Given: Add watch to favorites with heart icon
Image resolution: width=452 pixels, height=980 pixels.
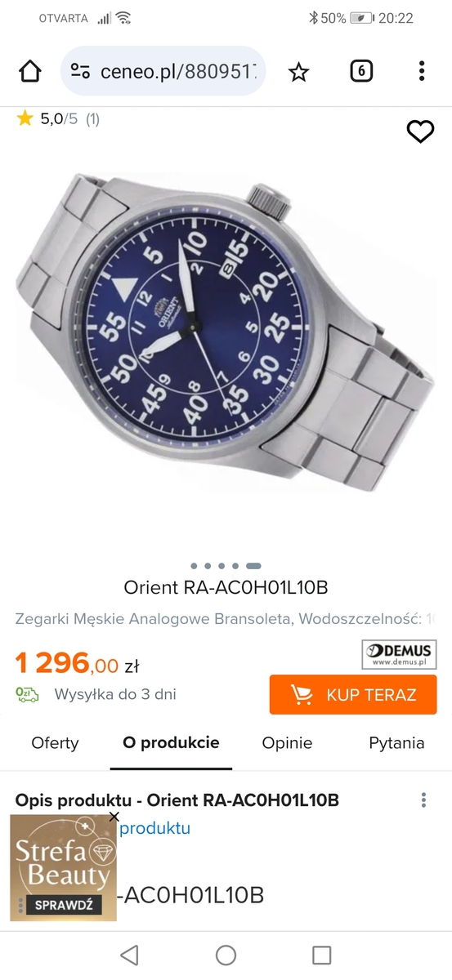Looking at the screenshot, I should [x=420, y=131].
